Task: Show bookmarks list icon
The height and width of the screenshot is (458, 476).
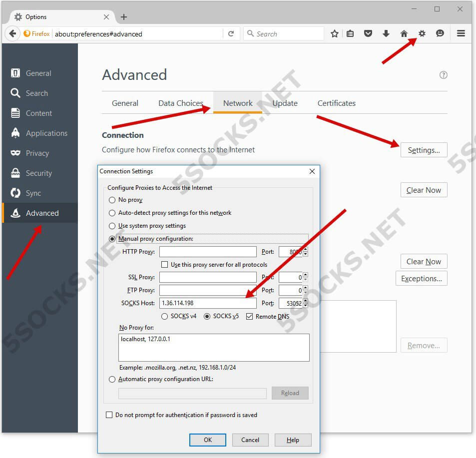Action: (350, 33)
